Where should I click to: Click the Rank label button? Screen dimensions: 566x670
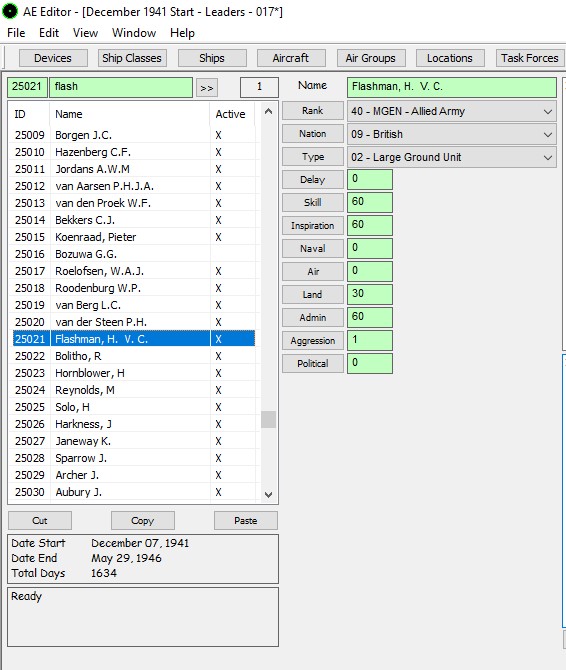click(x=313, y=111)
